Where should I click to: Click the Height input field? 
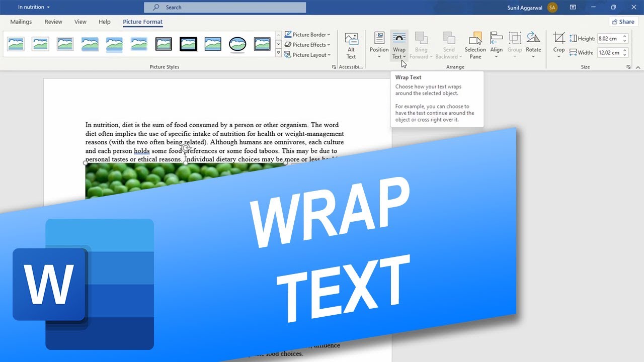coord(609,38)
